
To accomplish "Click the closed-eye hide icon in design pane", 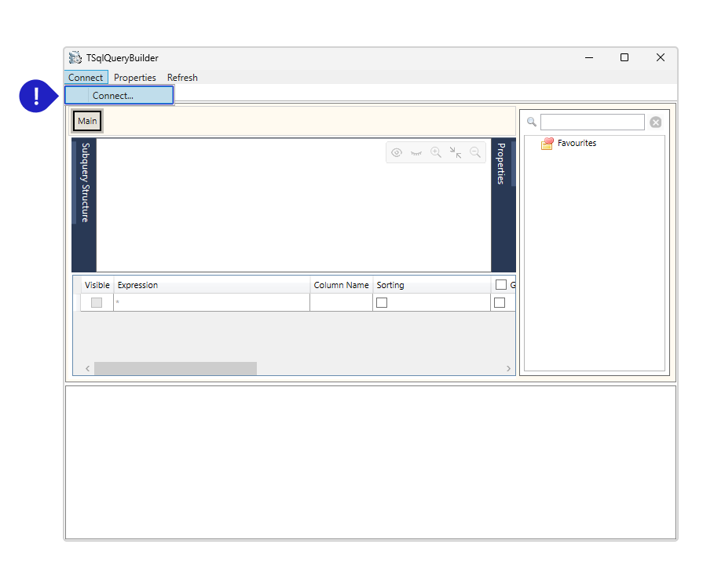I will (x=416, y=153).
